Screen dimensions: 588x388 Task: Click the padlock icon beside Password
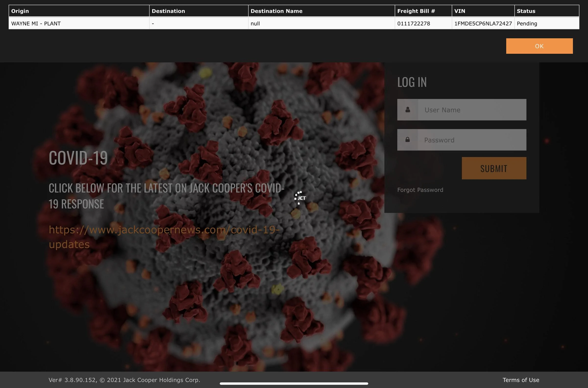[x=407, y=140]
